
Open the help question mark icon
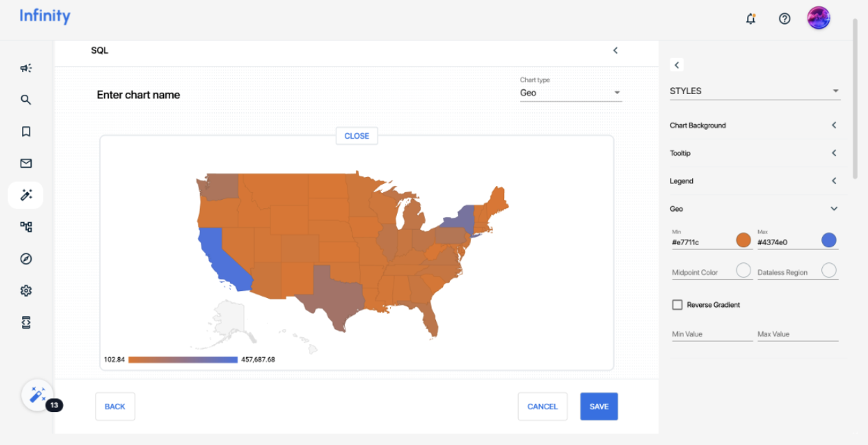pos(784,19)
